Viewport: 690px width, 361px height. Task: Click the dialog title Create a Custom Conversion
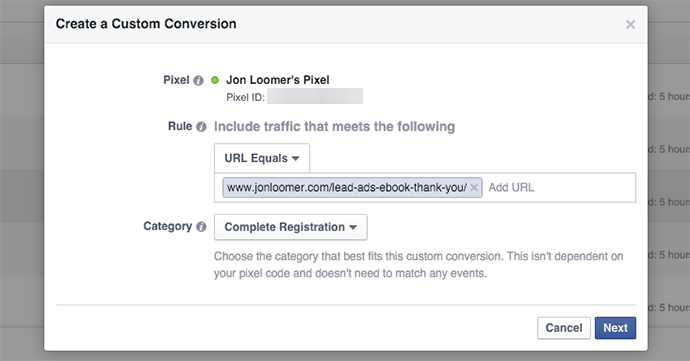pos(146,24)
